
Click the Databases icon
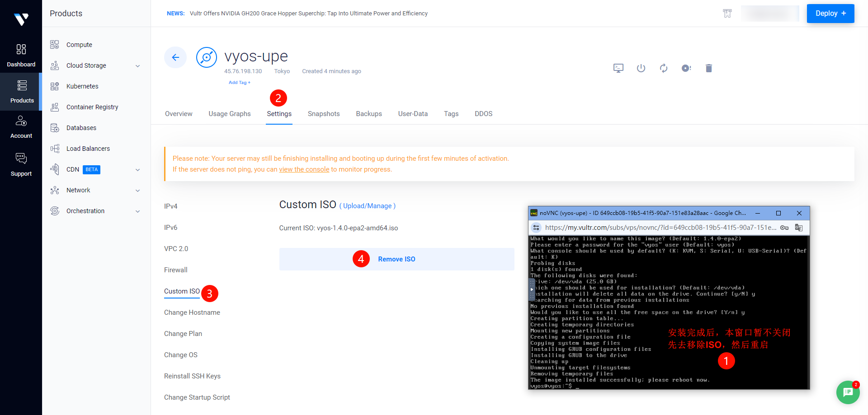(x=55, y=128)
